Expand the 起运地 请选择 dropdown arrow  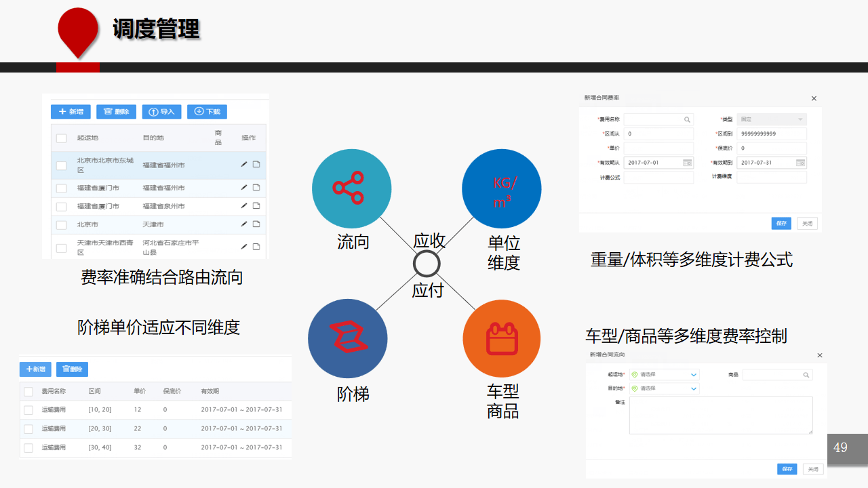(x=694, y=375)
